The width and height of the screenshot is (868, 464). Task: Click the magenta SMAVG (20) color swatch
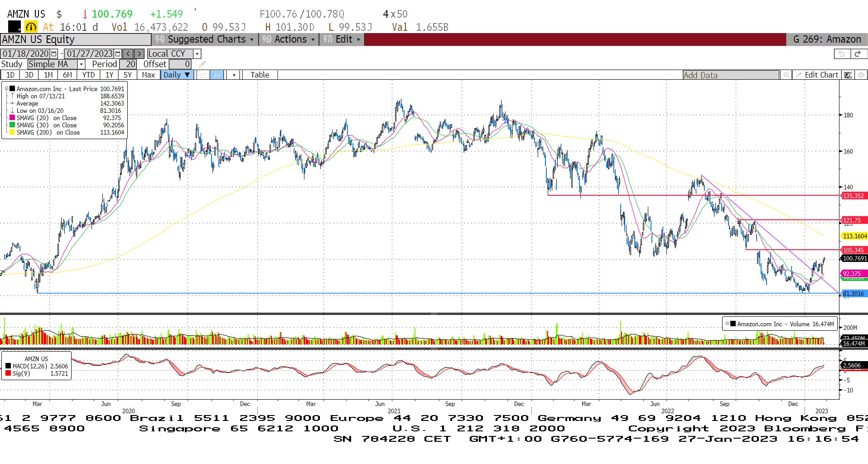tap(12, 118)
